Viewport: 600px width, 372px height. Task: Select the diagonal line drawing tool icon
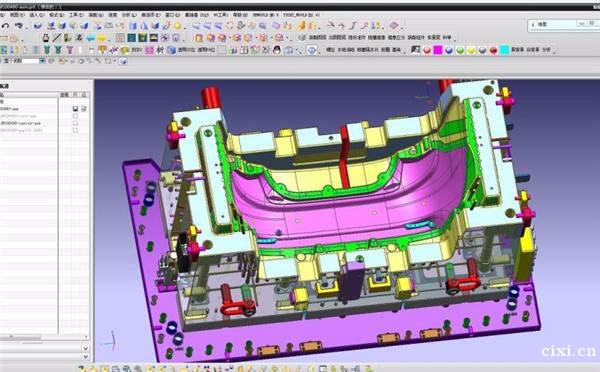[57, 38]
